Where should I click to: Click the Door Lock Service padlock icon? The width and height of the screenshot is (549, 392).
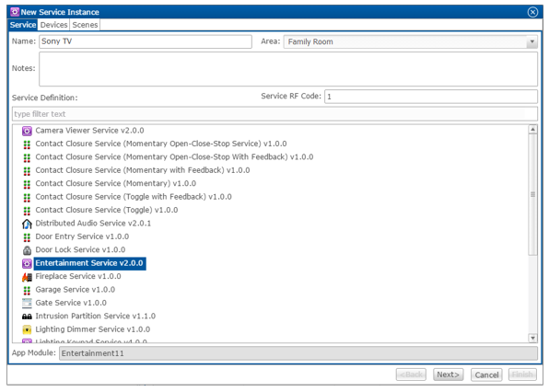click(x=27, y=250)
